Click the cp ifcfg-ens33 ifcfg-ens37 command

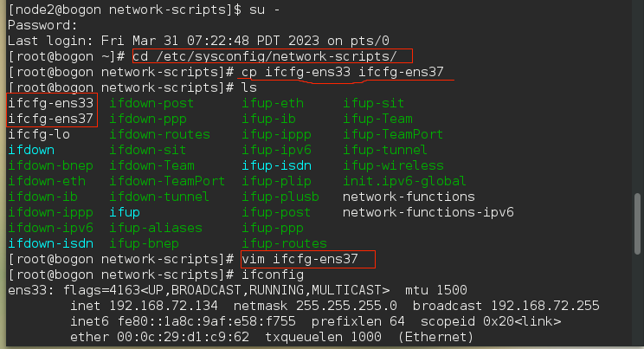coord(343,72)
